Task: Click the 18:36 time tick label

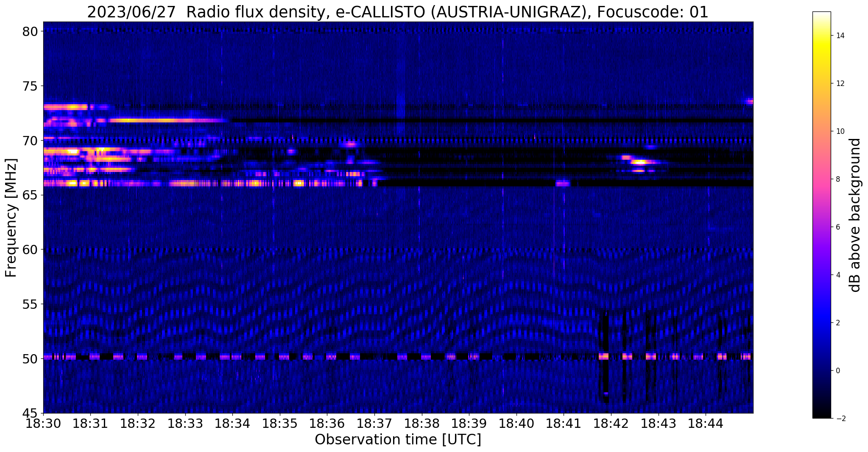Action: pyautogui.click(x=327, y=423)
